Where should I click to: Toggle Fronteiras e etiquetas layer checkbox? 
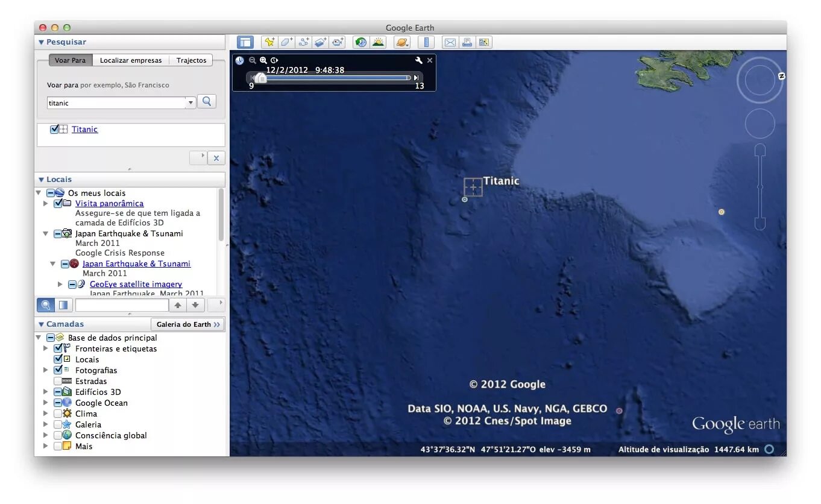pos(58,348)
